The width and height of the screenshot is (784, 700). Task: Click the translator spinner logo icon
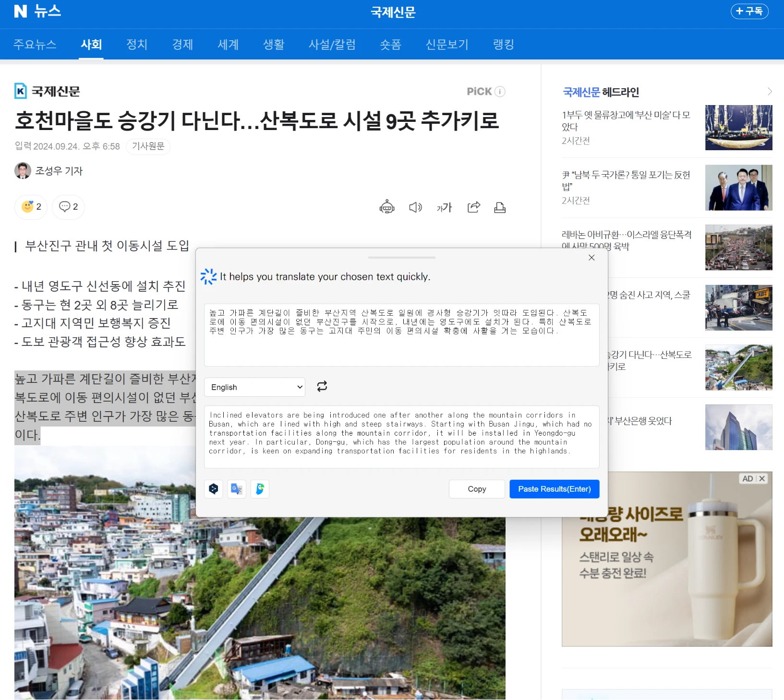tap(208, 276)
